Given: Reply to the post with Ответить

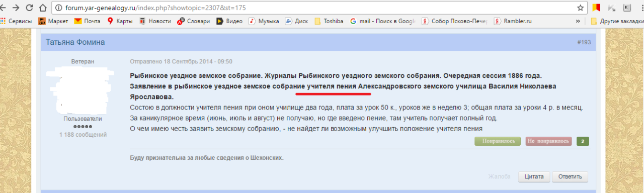Looking at the screenshot, I should click(570, 176).
